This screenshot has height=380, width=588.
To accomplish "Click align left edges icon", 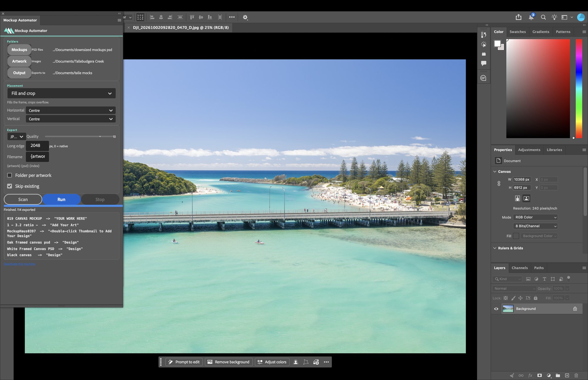I will tap(152, 17).
